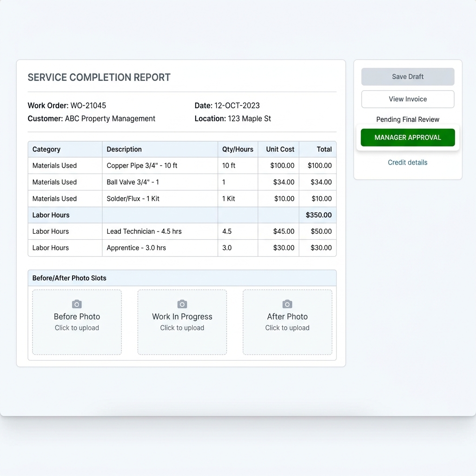
Task: Click the Unit Cost column header
Action: pyautogui.click(x=280, y=149)
